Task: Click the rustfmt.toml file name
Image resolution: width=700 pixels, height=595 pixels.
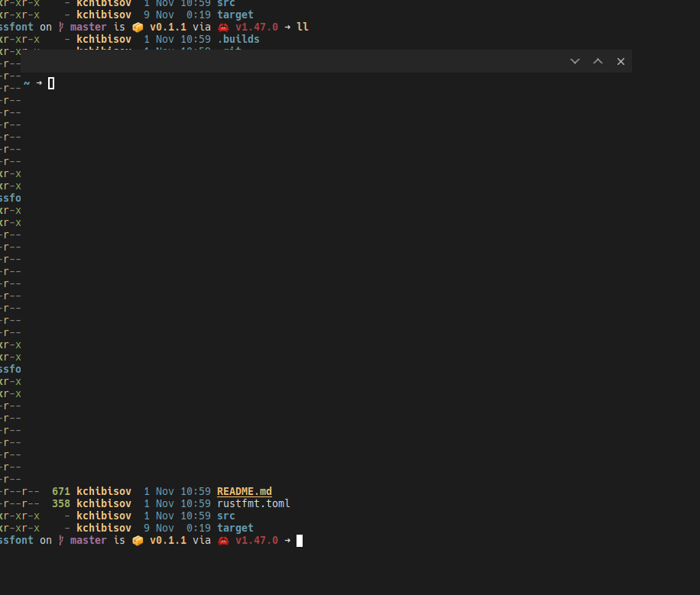Action: (253, 503)
